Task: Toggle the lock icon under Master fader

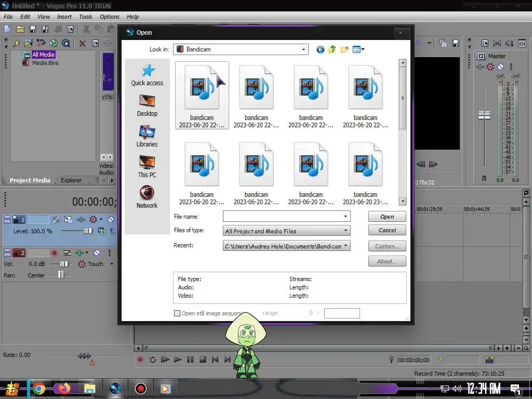Action: pos(484,178)
